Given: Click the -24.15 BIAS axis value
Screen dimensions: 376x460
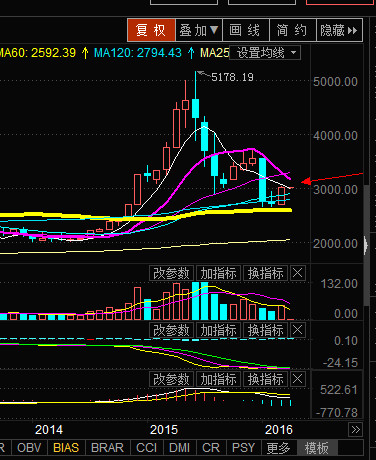Looking at the screenshot, I should click(x=341, y=363).
